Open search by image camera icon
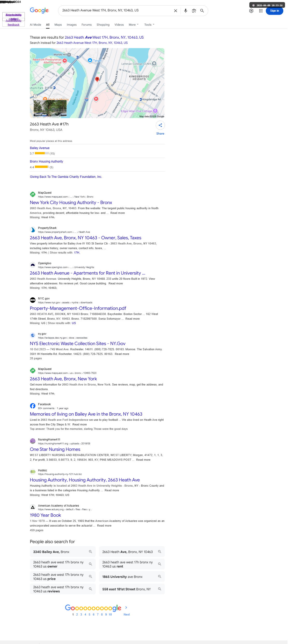Viewport: 291px width, 644px height. [x=194, y=11]
